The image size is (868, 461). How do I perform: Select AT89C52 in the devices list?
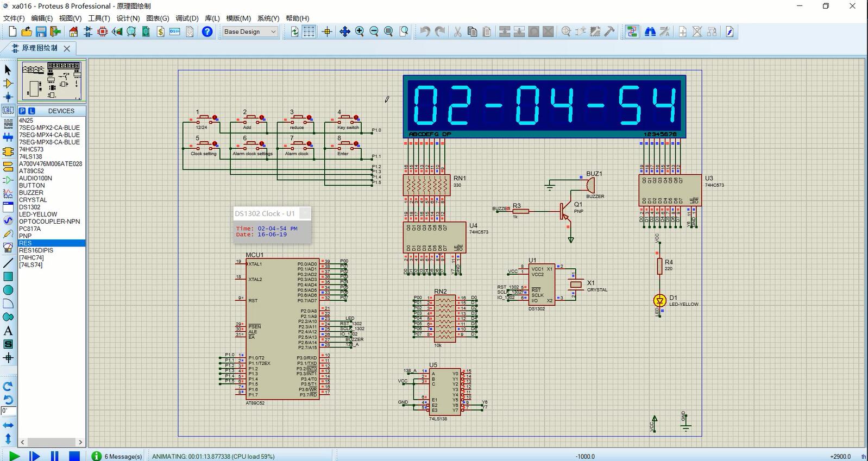[32, 171]
